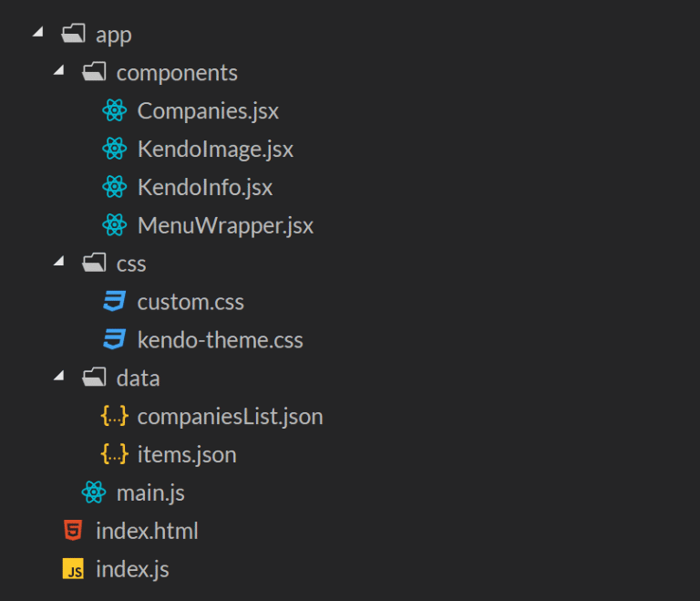
Task: Open index.html file
Action: [x=147, y=531]
